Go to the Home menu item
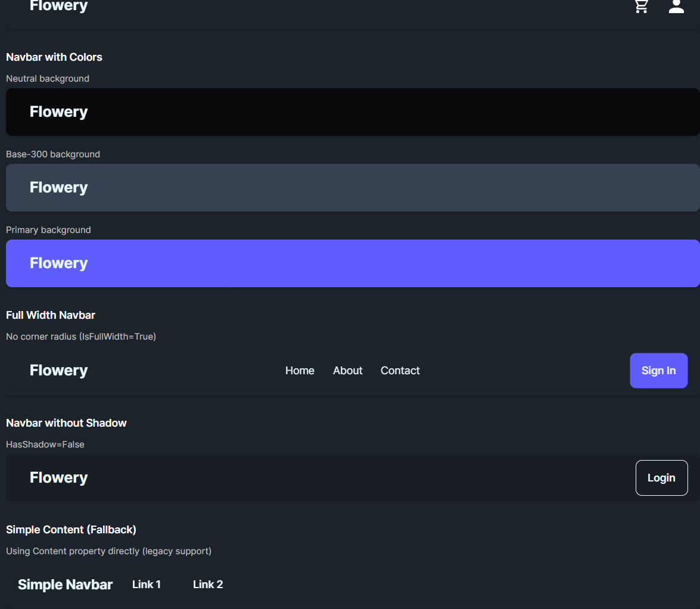Viewport: 700px width, 609px height. pos(300,371)
